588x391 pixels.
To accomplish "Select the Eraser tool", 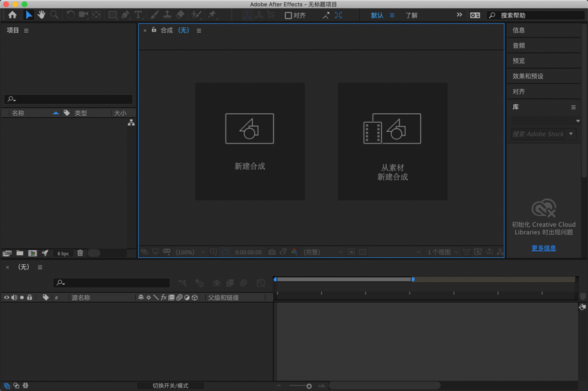I will coord(180,15).
